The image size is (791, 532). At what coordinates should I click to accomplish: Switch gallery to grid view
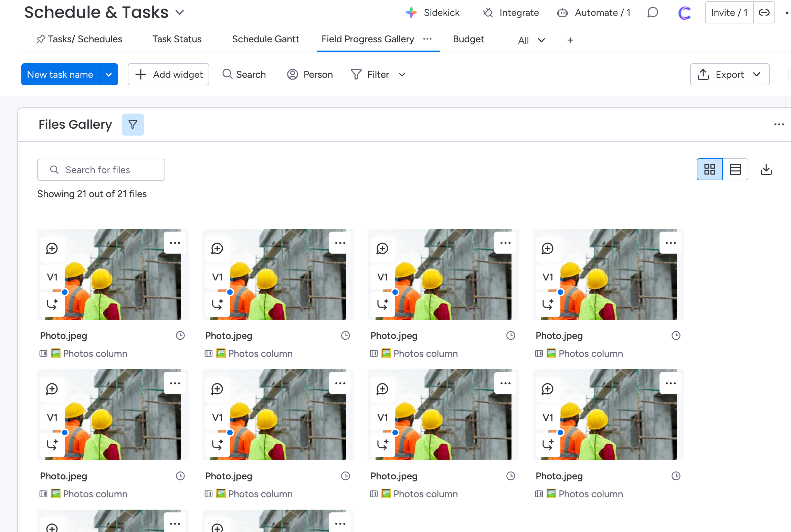(x=709, y=169)
